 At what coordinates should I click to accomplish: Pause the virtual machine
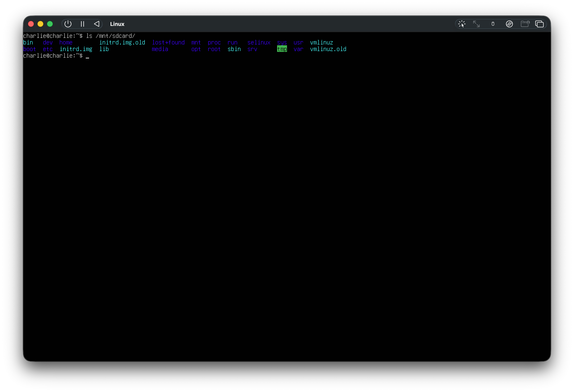[82, 24]
